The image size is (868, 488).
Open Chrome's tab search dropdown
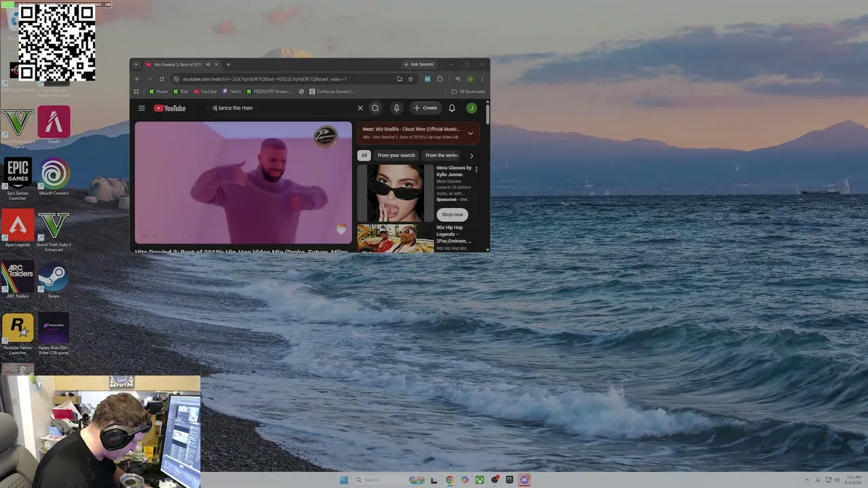tap(136, 64)
